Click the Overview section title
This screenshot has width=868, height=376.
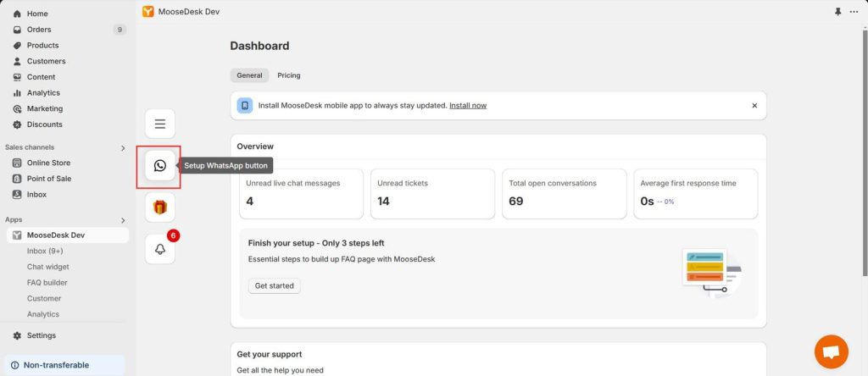click(x=255, y=147)
